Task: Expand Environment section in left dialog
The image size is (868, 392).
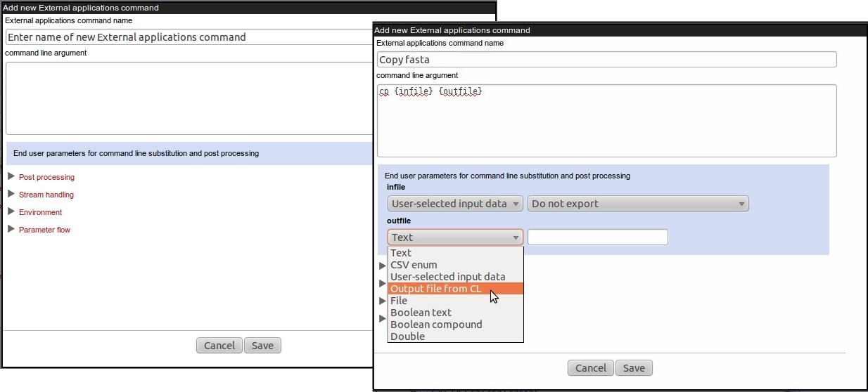Action: coord(11,211)
